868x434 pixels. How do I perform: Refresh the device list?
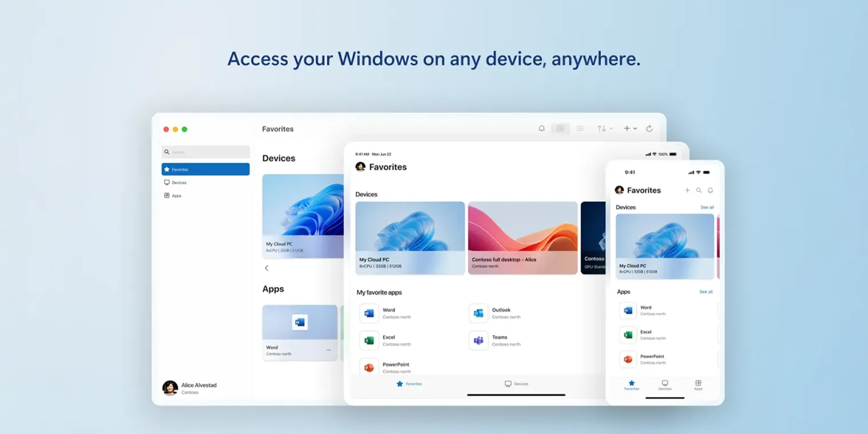click(650, 128)
